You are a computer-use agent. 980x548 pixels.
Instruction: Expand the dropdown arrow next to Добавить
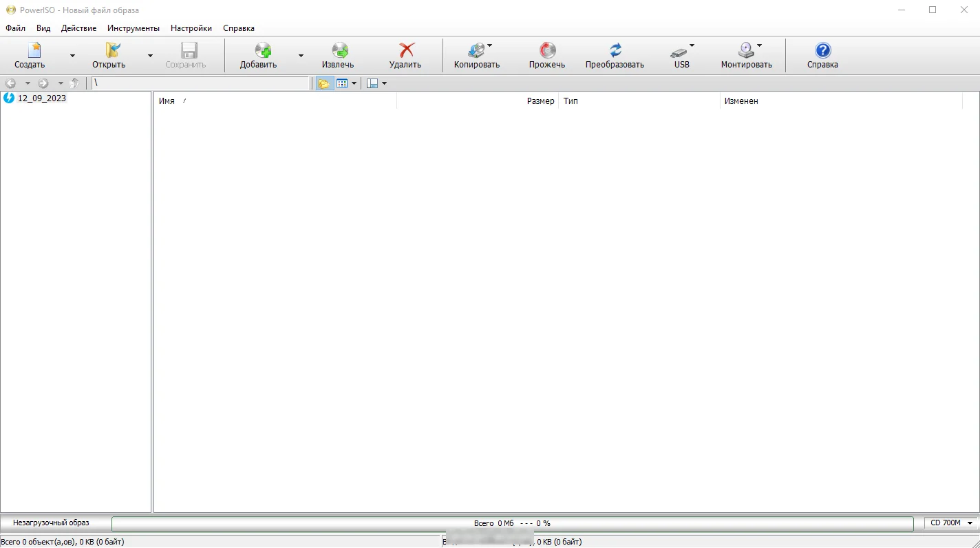[x=301, y=56]
